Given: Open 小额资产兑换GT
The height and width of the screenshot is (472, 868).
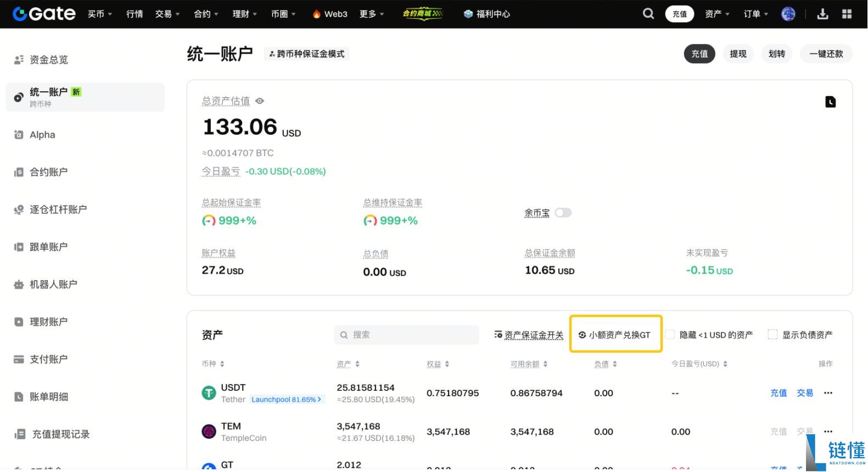Looking at the screenshot, I should [615, 335].
